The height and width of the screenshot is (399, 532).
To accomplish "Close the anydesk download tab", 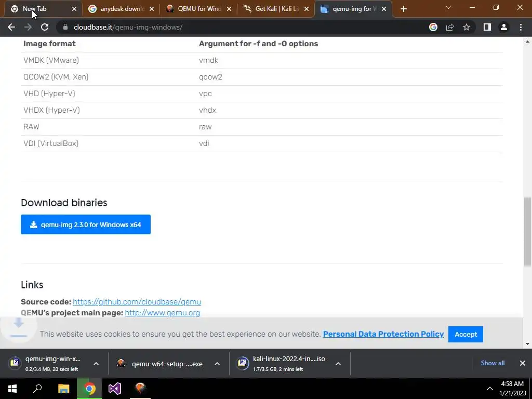I will 152,9.
